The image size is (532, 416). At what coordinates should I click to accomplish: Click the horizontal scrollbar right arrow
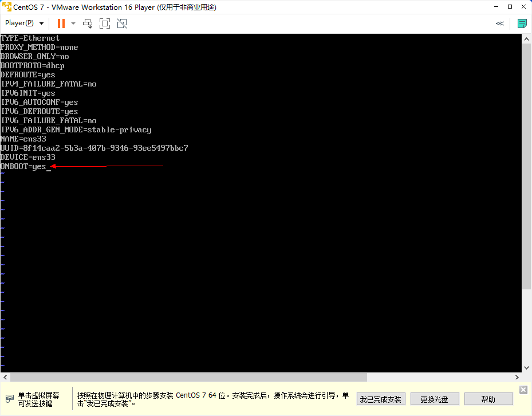coord(517,377)
